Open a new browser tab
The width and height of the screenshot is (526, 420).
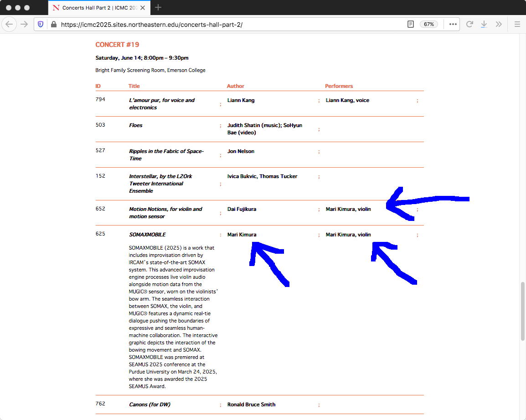coord(158,7)
